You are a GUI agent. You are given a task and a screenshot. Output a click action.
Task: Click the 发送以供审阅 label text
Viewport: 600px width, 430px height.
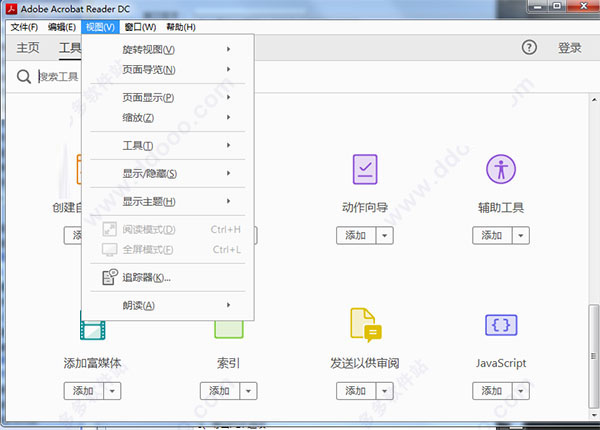coord(365,363)
